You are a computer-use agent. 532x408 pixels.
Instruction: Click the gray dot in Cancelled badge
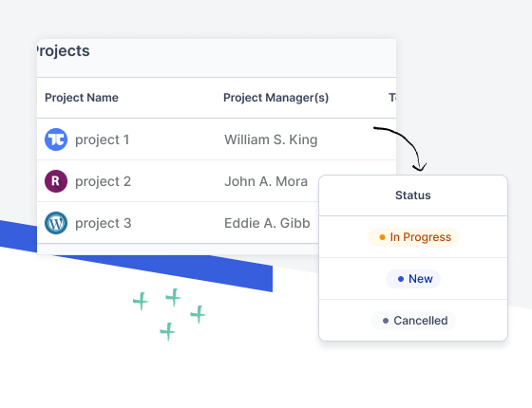pos(386,321)
